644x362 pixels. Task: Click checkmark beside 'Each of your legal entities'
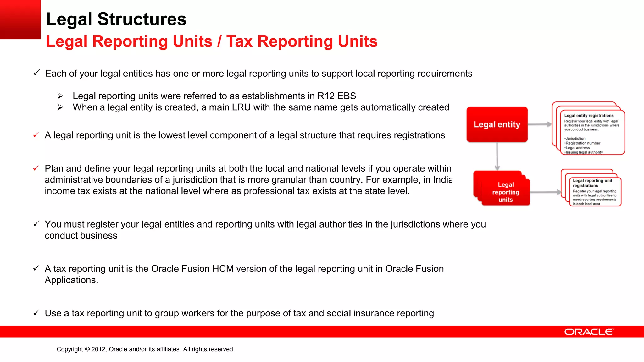pos(36,73)
